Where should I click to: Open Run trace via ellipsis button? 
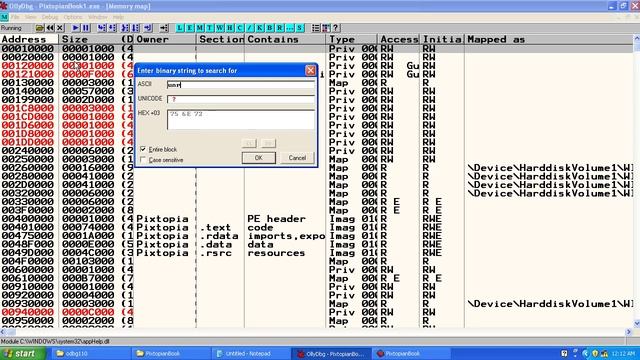click(x=290, y=28)
